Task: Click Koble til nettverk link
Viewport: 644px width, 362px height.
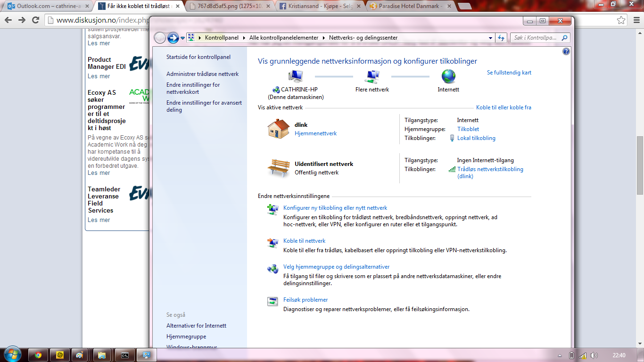Action: [x=305, y=241]
